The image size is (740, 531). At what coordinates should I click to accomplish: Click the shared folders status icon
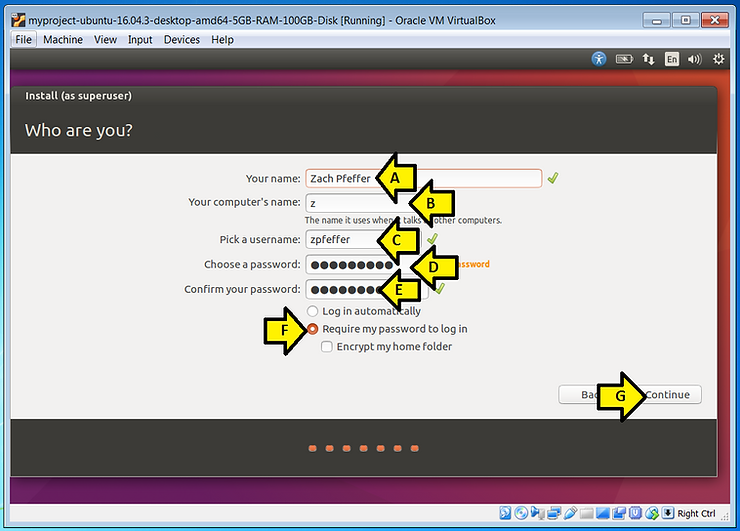(587, 513)
